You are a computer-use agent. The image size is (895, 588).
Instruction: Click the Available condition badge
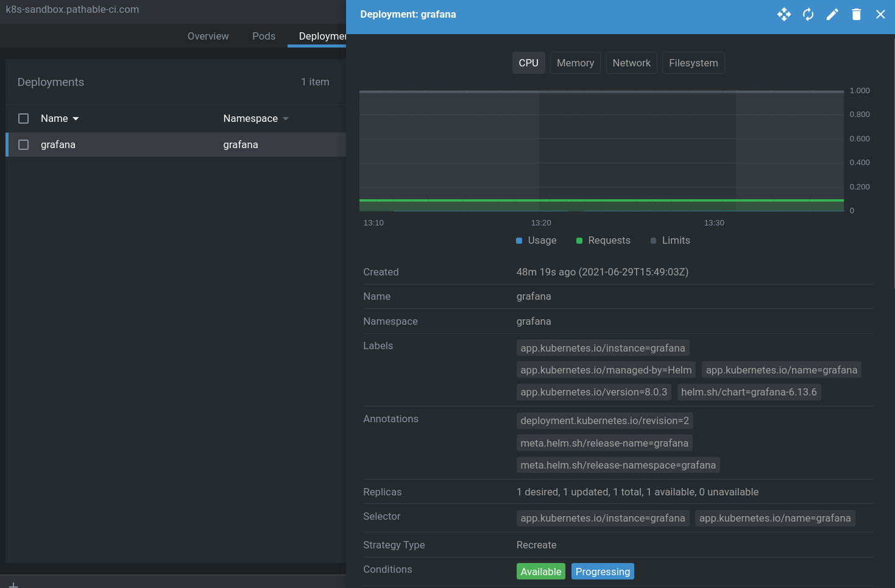coord(540,572)
